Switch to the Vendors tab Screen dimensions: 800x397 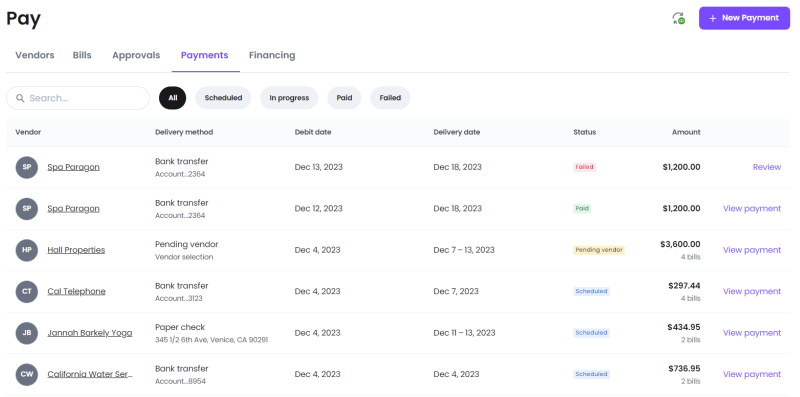[x=35, y=55]
